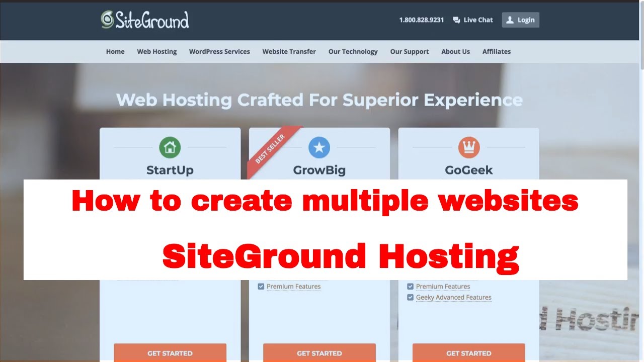Open GrowBig Premium Features link
The image size is (644, 362).
pyautogui.click(x=294, y=287)
